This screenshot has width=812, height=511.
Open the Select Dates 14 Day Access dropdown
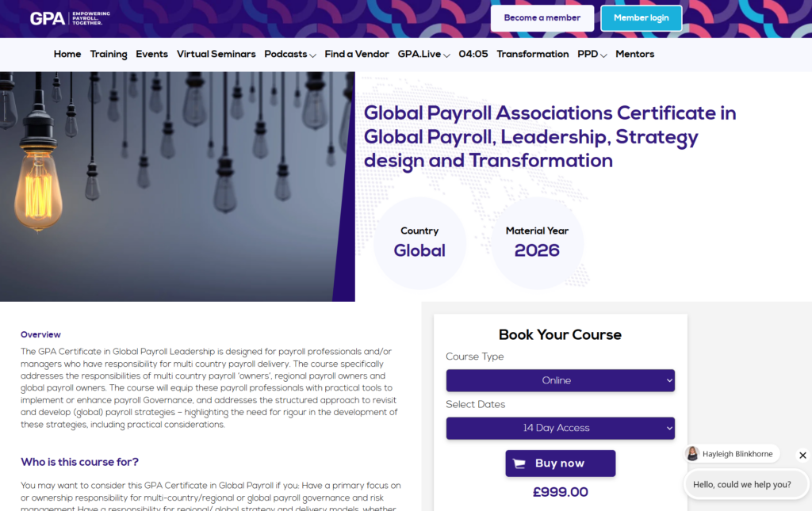(561, 429)
